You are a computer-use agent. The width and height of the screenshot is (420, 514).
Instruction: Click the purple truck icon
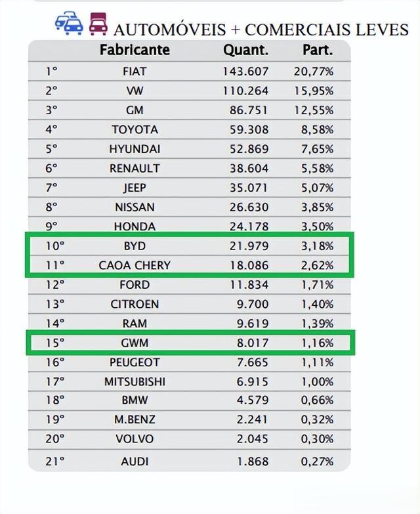98,23
